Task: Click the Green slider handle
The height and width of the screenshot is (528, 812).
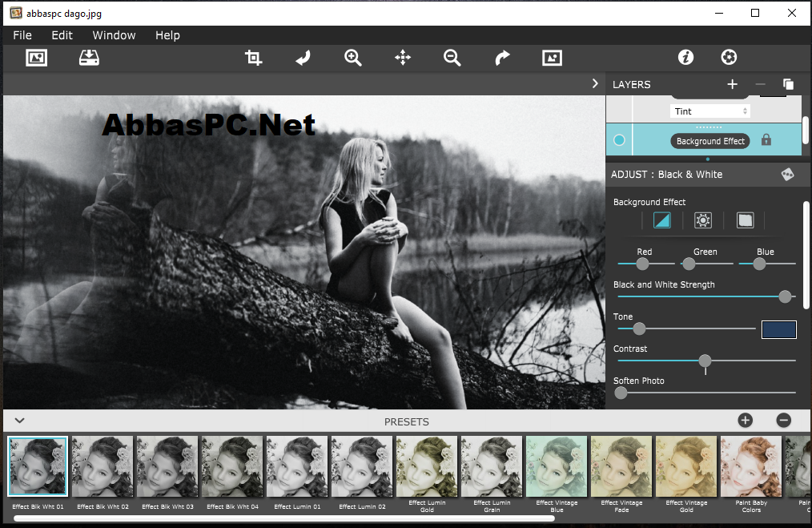Action: [x=689, y=264]
